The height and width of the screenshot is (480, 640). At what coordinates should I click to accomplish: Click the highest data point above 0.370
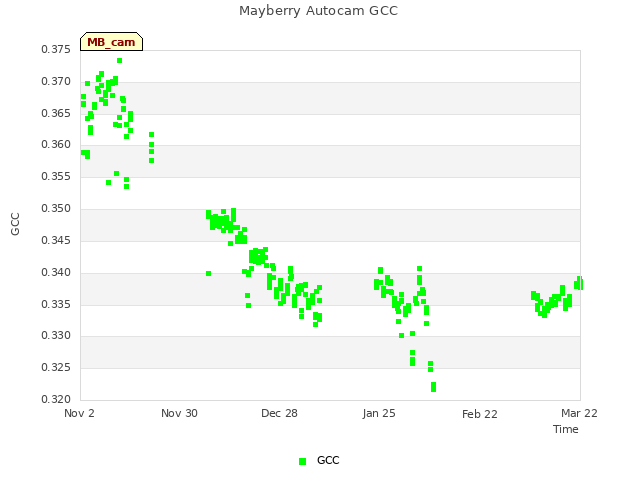(x=119, y=60)
